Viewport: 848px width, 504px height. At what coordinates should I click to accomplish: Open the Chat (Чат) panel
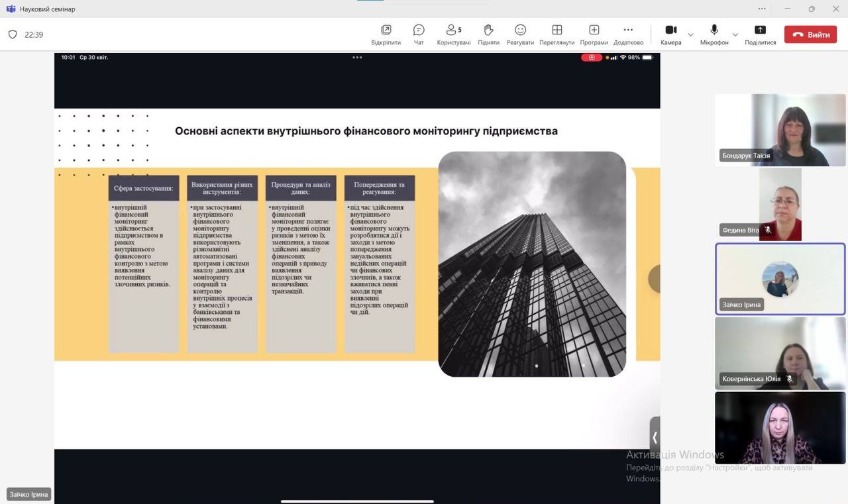pyautogui.click(x=419, y=34)
